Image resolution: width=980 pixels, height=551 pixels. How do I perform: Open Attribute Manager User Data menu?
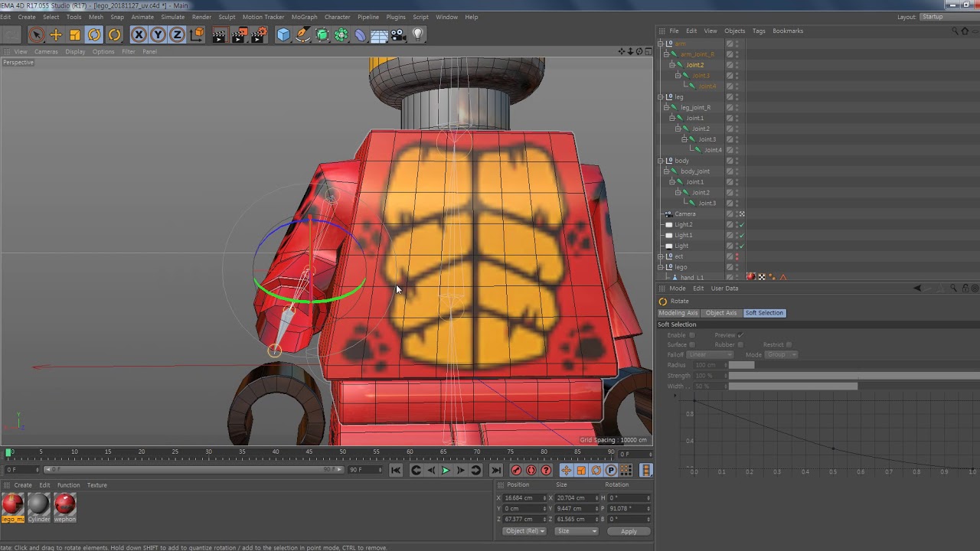tap(724, 289)
